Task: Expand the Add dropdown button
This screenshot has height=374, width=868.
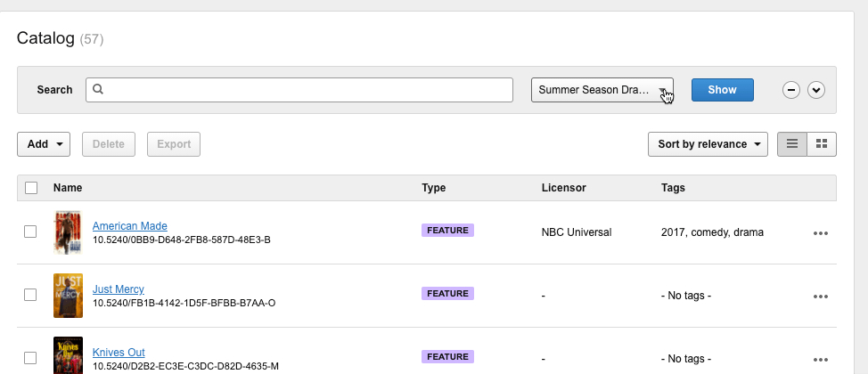Action: 44,144
